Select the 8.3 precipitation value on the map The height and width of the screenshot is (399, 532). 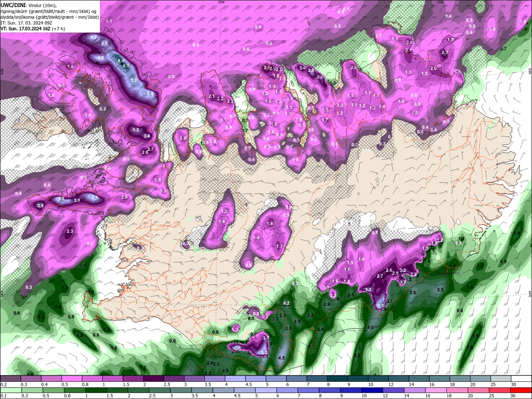click(x=126, y=66)
